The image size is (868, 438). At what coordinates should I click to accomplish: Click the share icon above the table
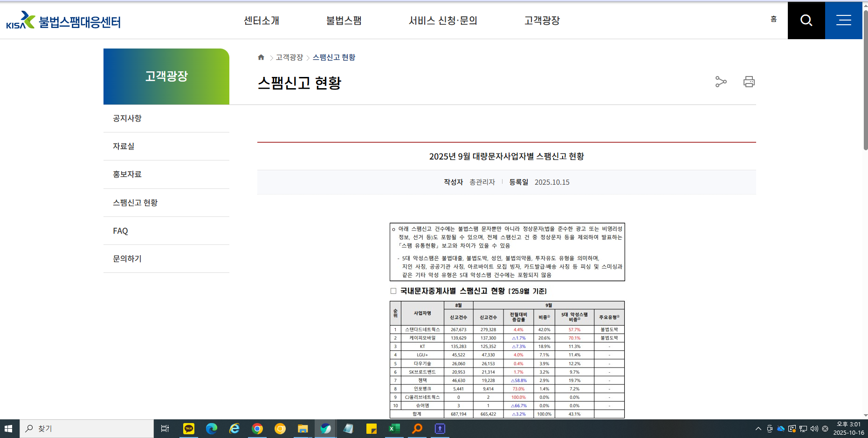pyautogui.click(x=721, y=81)
